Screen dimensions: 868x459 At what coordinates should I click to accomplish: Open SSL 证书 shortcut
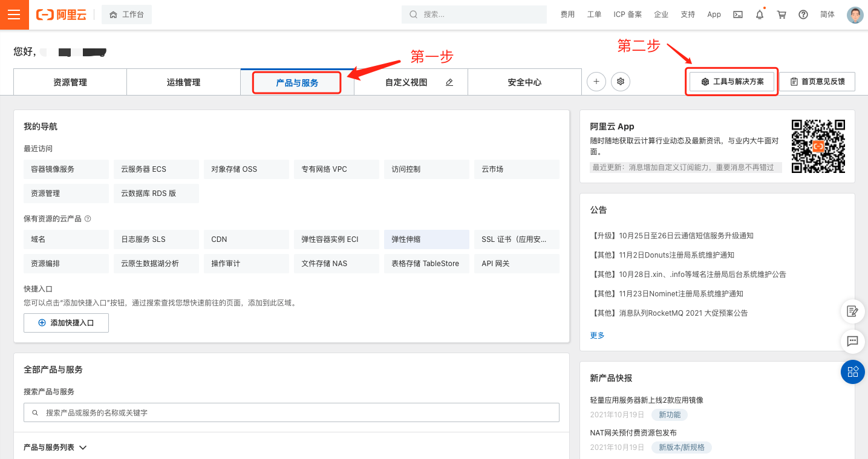tap(517, 239)
